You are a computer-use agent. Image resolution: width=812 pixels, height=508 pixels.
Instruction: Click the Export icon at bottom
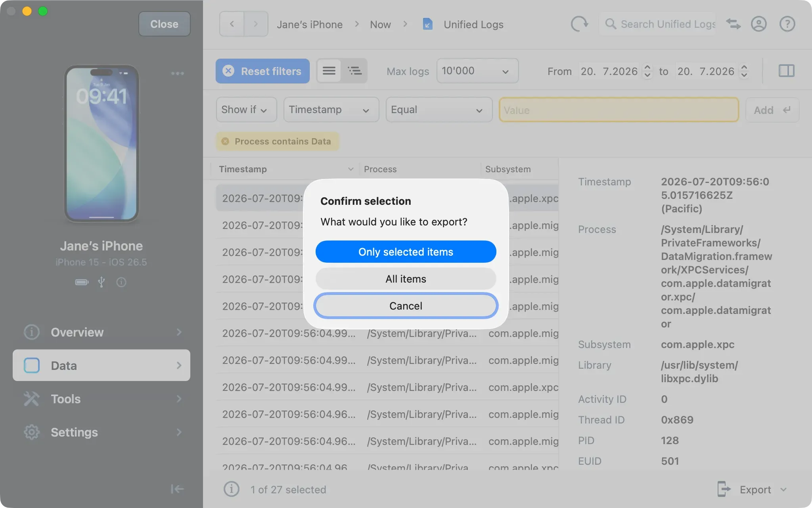(724, 489)
